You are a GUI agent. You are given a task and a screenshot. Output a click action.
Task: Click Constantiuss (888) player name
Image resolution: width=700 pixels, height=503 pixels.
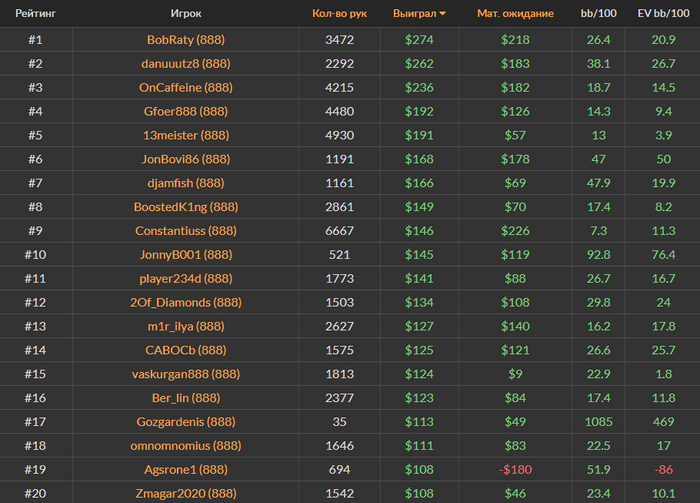pos(187,231)
